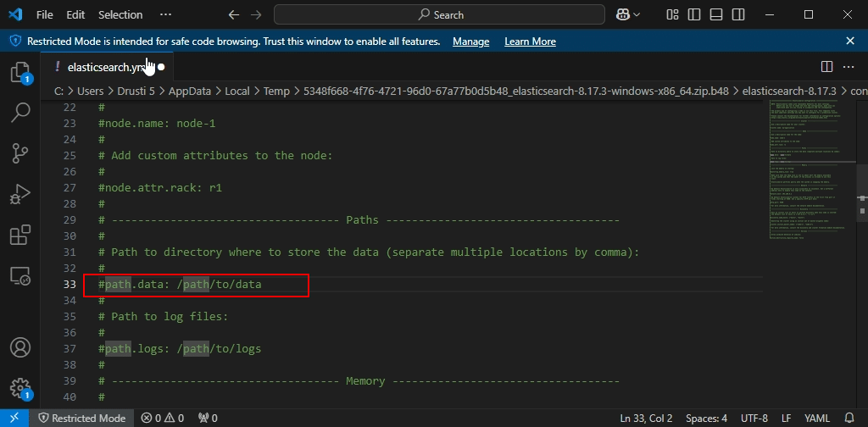
Task: Toggle the secondary side bar visibility
Action: tap(737, 14)
